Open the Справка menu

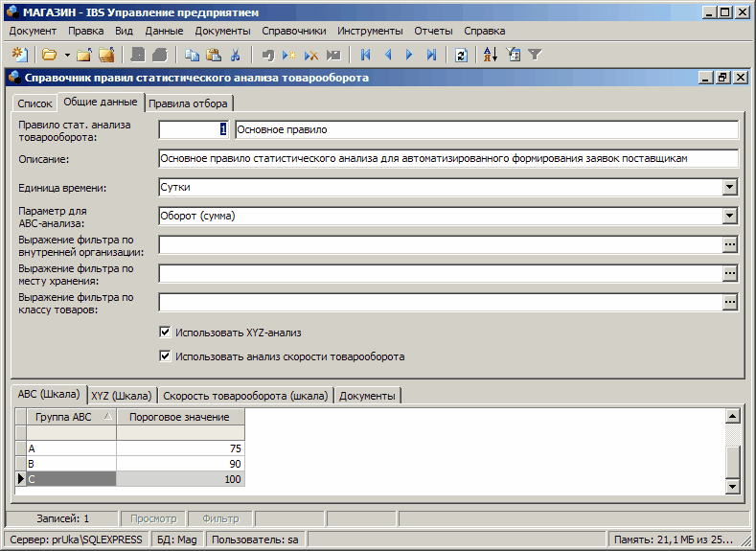click(x=485, y=31)
